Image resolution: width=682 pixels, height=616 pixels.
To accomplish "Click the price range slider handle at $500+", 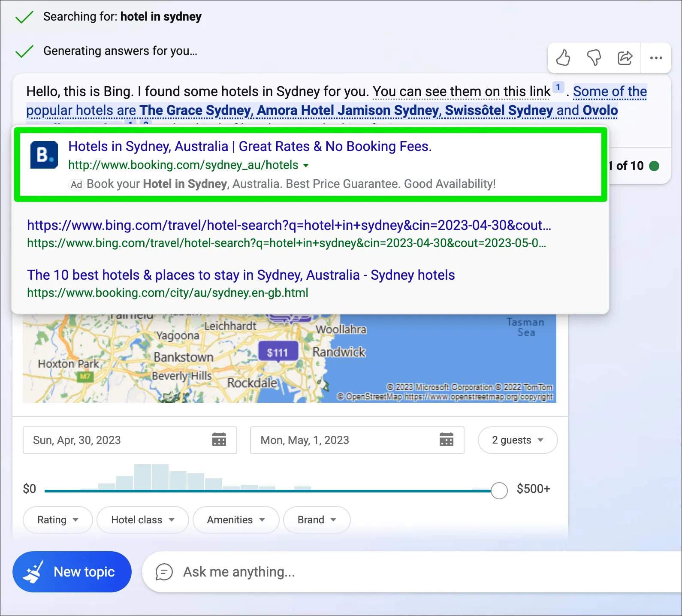I will coord(499,490).
